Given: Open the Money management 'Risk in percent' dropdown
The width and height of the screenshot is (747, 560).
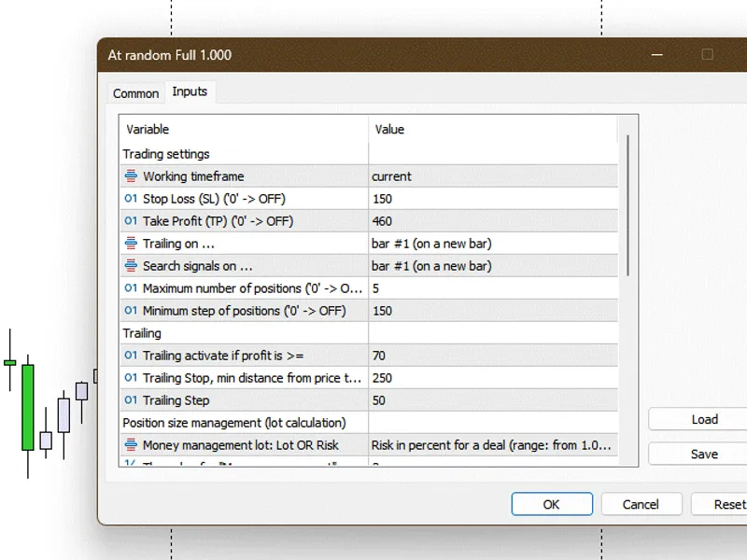Looking at the screenshot, I should pos(493,445).
